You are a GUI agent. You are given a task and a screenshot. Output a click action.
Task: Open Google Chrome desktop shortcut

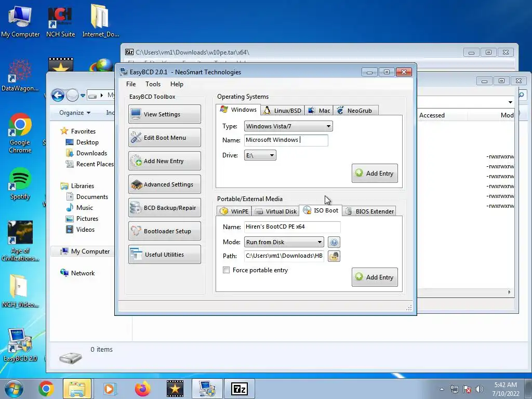(x=20, y=133)
